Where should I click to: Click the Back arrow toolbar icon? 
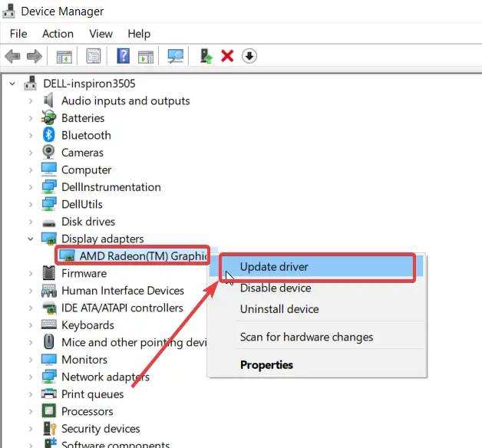click(x=12, y=56)
